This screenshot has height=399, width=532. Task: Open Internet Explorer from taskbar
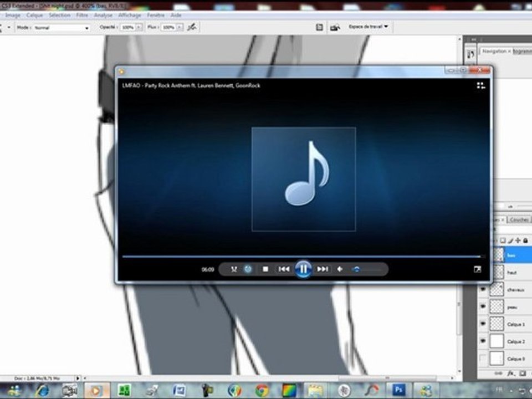click(42, 391)
